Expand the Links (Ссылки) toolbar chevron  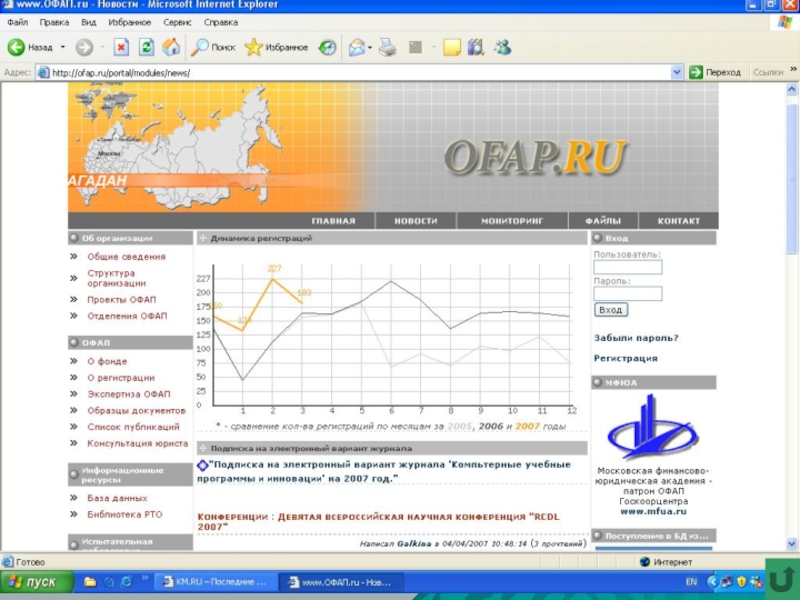pos(793,70)
